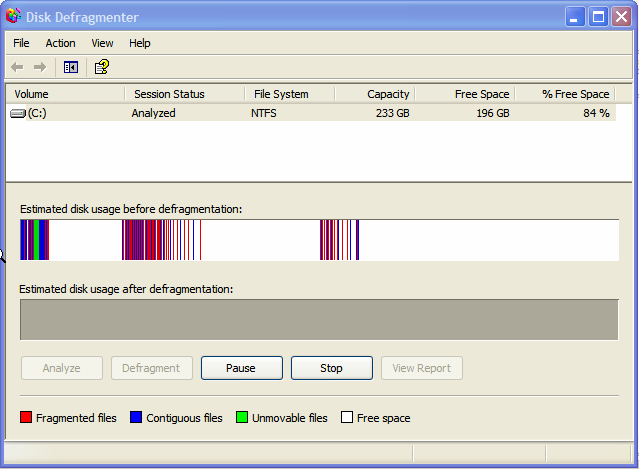Click the Unmovable files legend label
This screenshot has height=469, width=639.
click(290, 418)
